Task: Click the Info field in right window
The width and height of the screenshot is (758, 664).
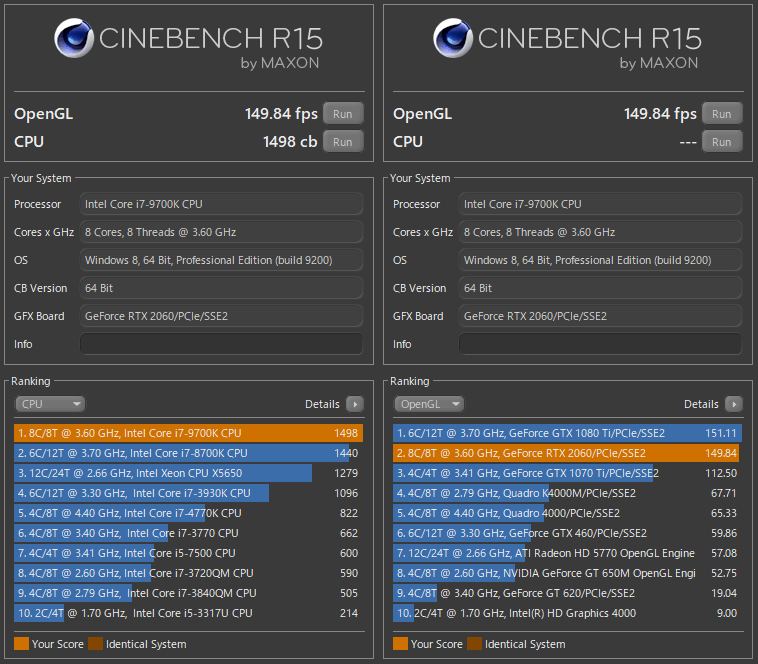Action: click(x=600, y=344)
